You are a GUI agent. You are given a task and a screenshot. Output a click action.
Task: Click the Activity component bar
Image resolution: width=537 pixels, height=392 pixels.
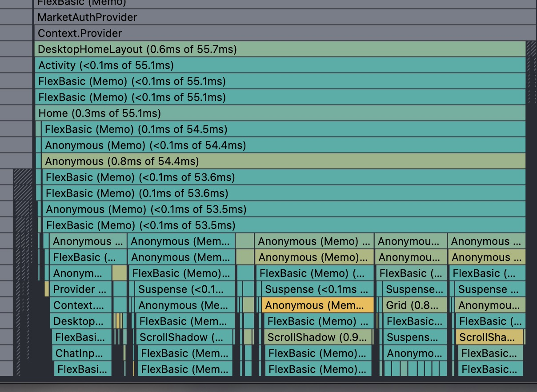[280, 65]
